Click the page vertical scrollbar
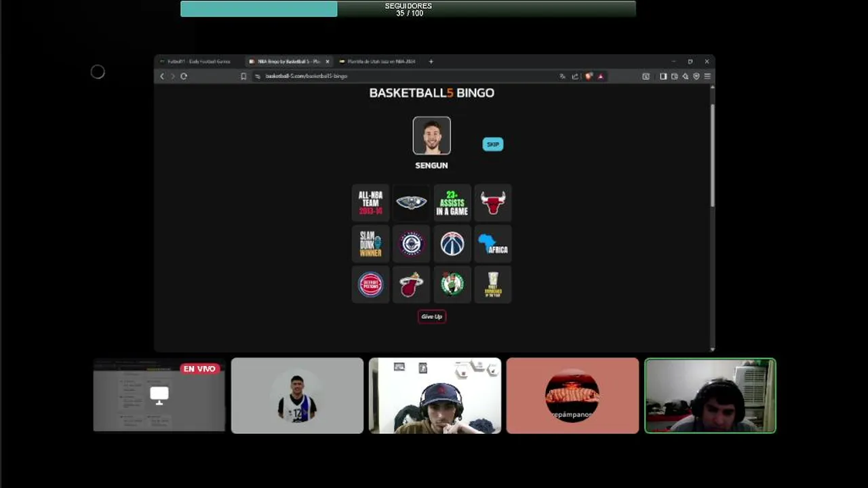Screen dimensions: 868x488 [x=712, y=156]
